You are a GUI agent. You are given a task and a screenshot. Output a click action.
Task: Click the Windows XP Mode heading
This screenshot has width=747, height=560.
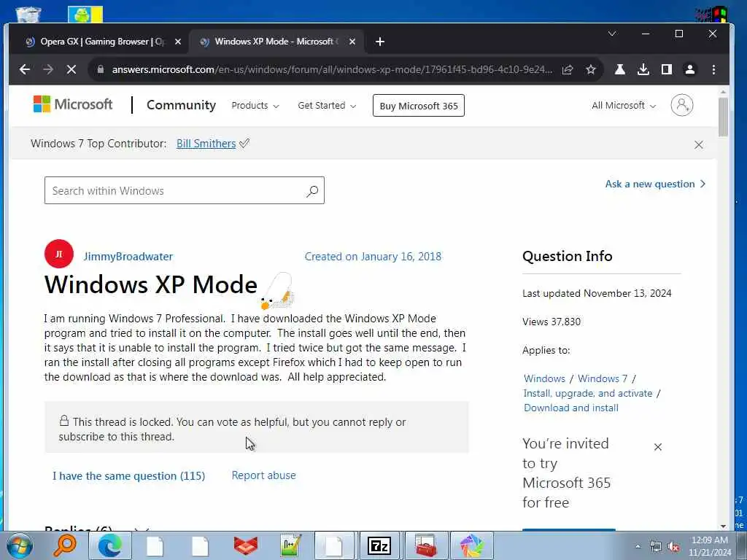tap(151, 284)
